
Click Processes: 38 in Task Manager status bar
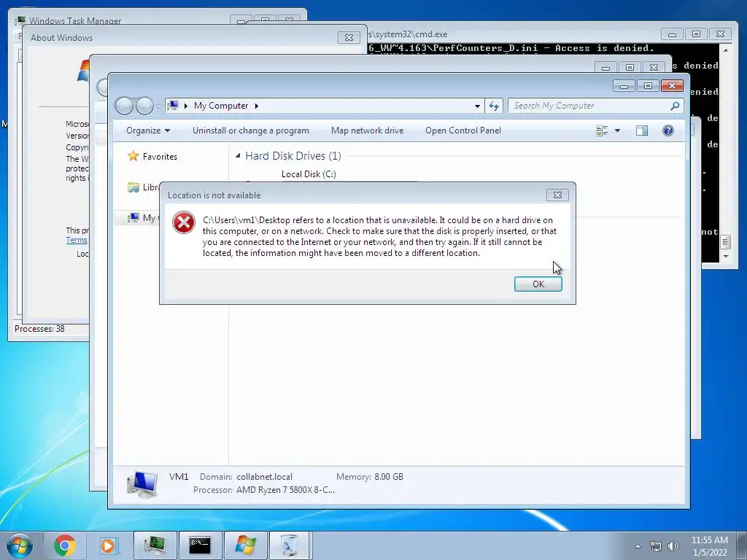coord(39,329)
